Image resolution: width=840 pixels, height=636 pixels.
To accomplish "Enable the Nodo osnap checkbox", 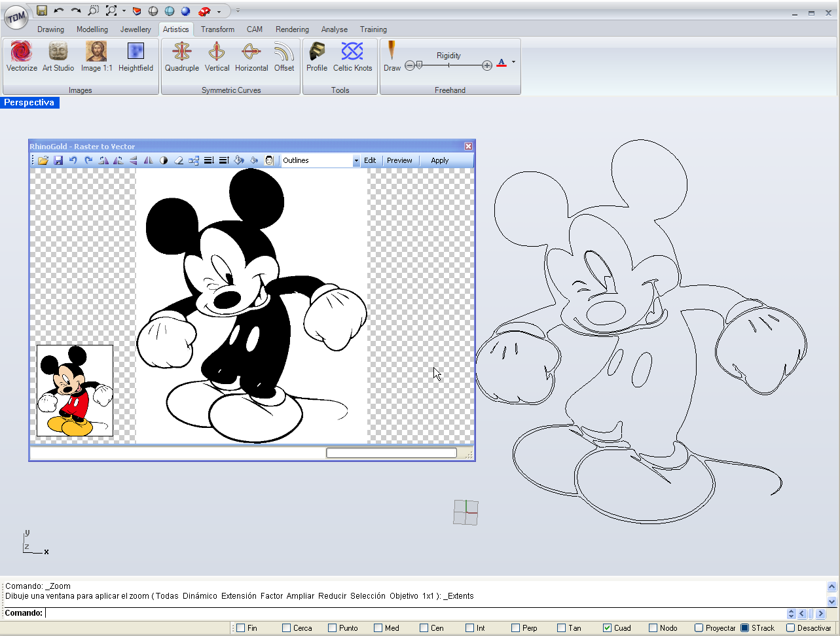I will pyautogui.click(x=653, y=628).
